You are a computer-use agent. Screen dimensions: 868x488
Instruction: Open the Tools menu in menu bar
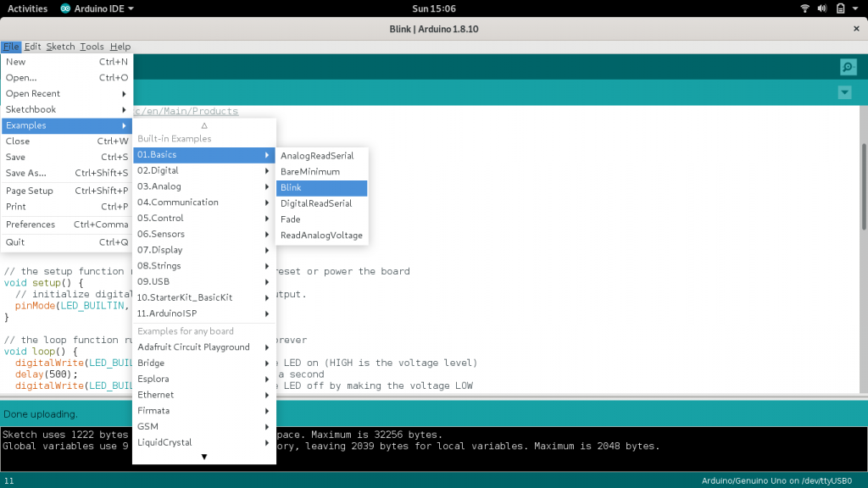pyautogui.click(x=92, y=47)
